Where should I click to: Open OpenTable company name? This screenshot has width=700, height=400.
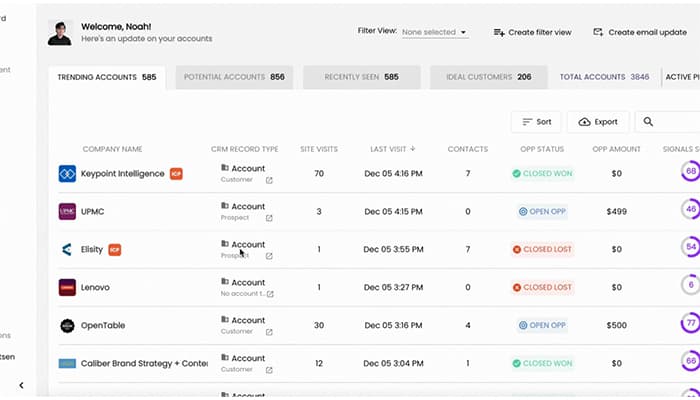pos(103,325)
